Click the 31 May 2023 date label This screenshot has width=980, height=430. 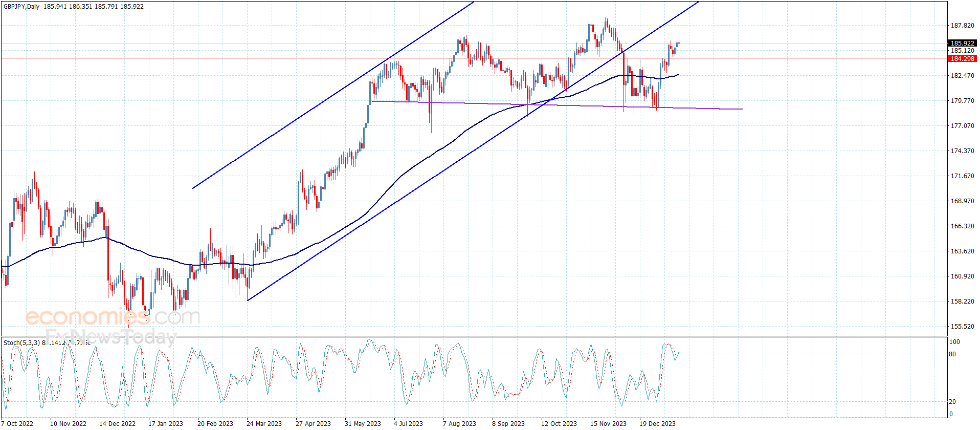(x=363, y=423)
